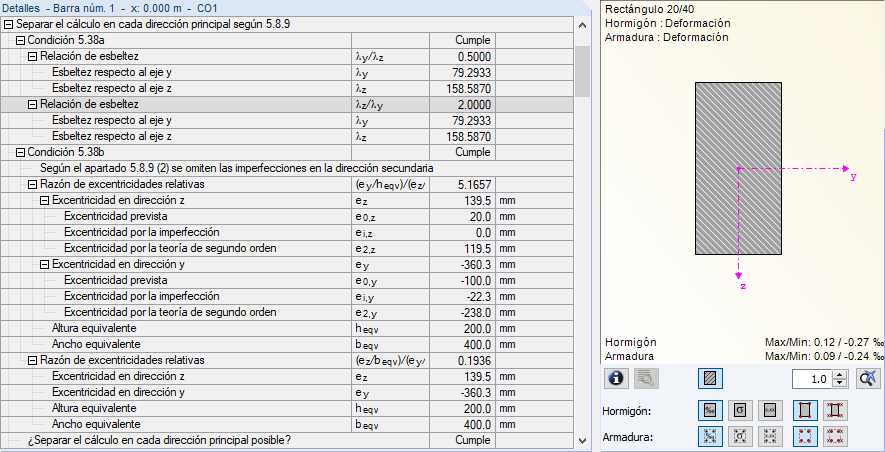
Task: Decrease scale factor with down arrow
Action: point(840,383)
